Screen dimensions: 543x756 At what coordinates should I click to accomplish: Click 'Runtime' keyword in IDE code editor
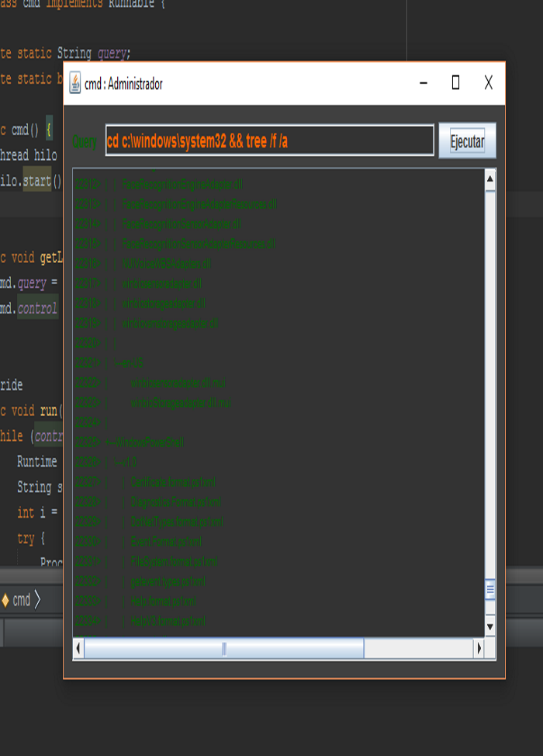click(37, 461)
